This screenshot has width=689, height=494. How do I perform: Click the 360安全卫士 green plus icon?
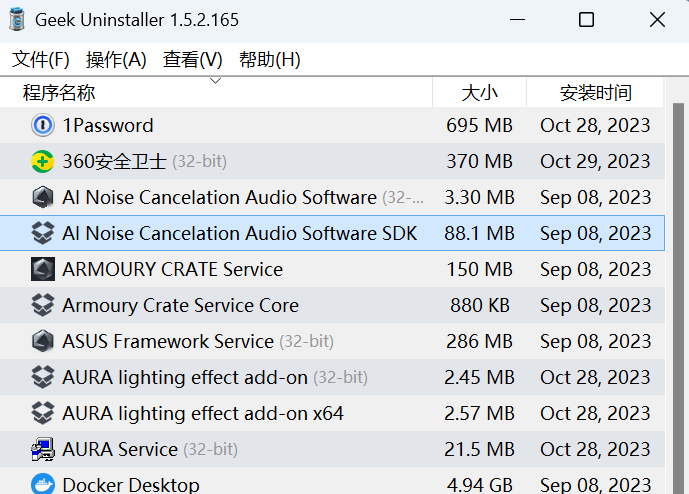click(42, 161)
